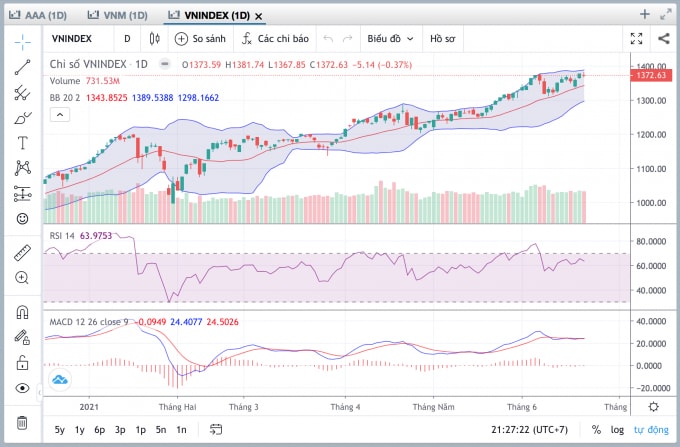Select the trend line drawing tool

[x=23, y=67]
